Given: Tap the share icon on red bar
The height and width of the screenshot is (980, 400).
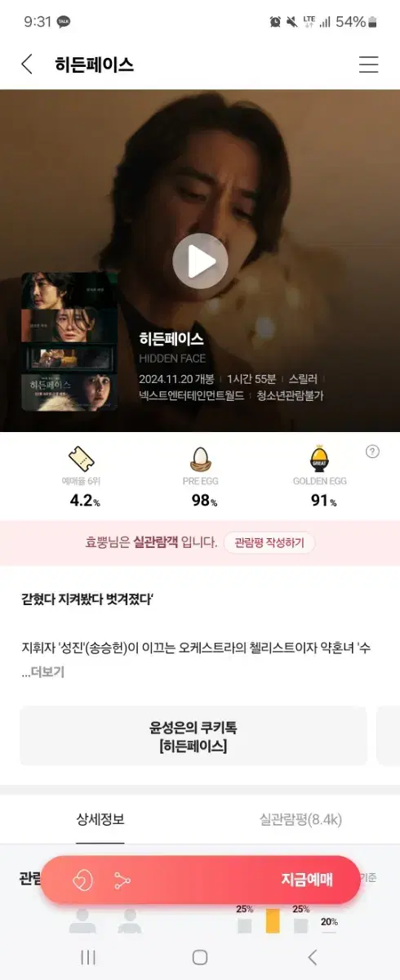Looking at the screenshot, I should click(x=122, y=880).
